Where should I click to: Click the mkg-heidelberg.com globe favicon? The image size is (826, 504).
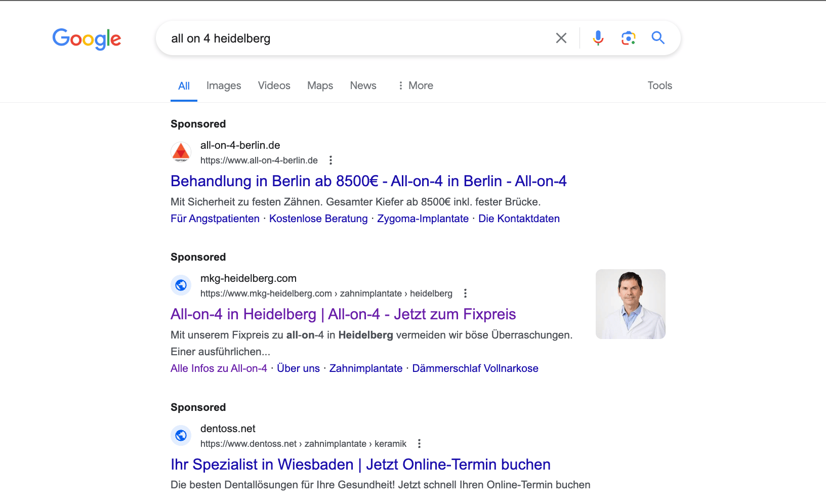point(181,285)
